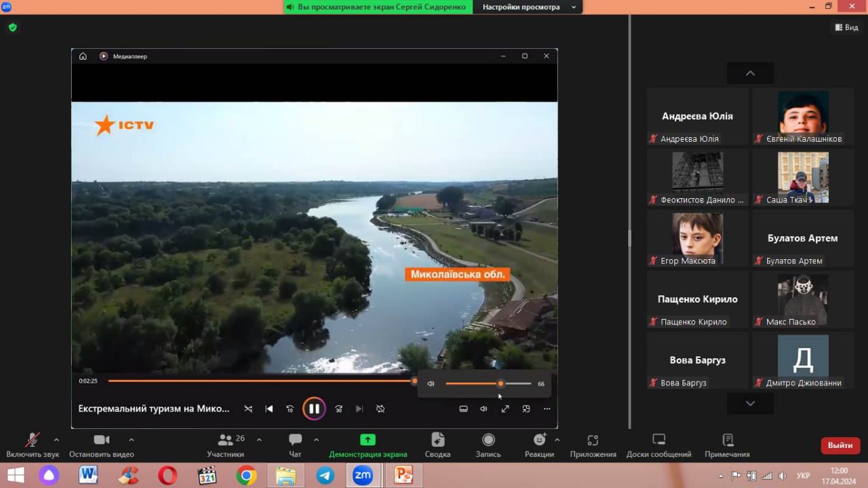This screenshot has height=488, width=868.
Task: Open Telegram from the taskbar
Action: [325, 475]
